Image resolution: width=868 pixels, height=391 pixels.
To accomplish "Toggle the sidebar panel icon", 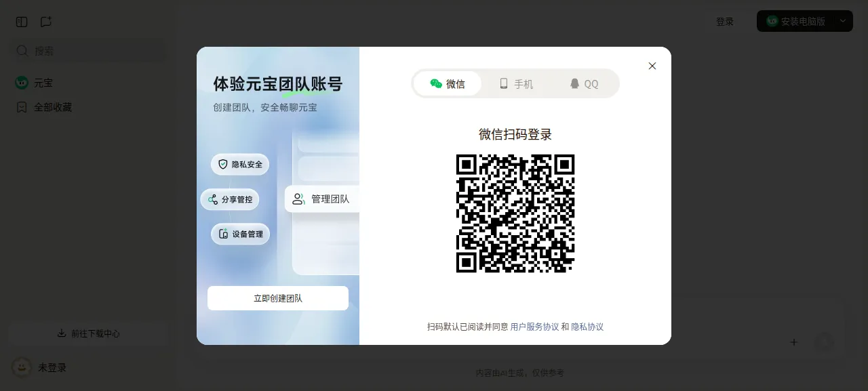I will (22, 22).
